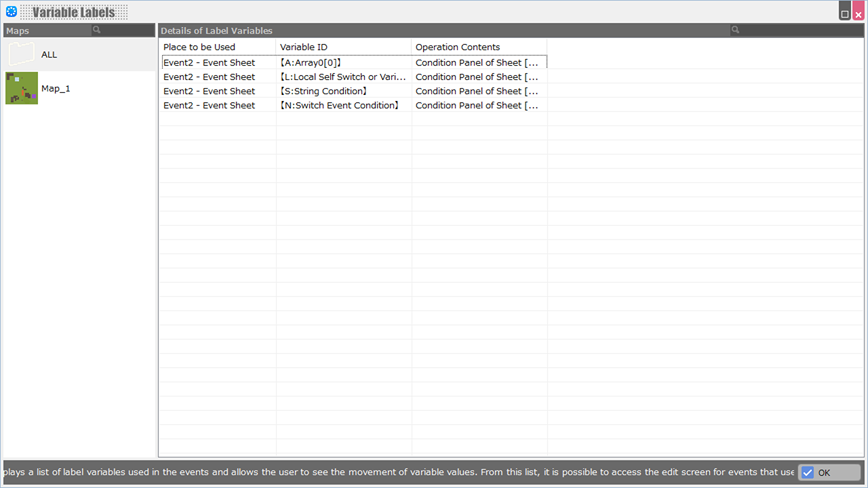Click the blue gear application icon in title bar

point(11,12)
